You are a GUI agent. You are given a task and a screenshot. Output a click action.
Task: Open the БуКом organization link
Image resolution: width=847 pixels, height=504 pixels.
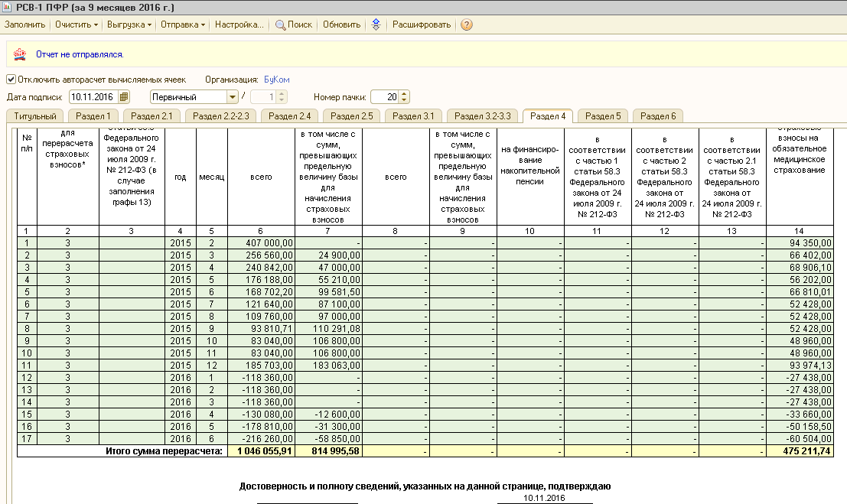pyautogui.click(x=276, y=80)
